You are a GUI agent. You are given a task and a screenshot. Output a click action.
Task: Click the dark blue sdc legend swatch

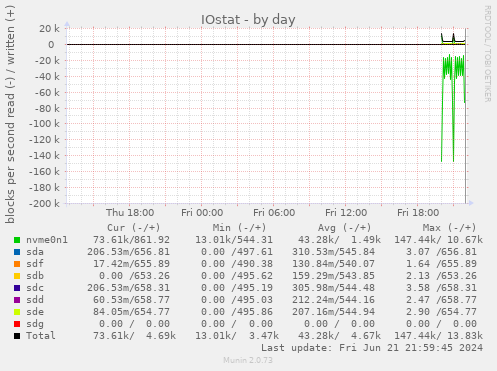pyautogui.click(x=17, y=288)
